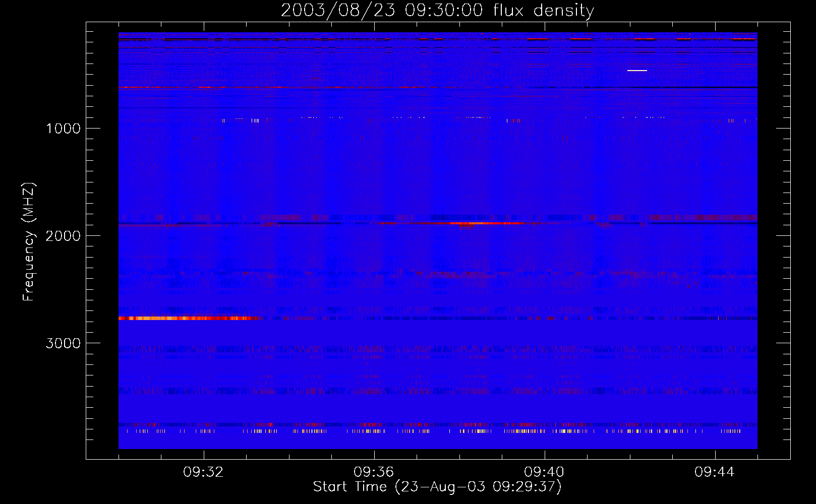This screenshot has width=816, height=504.
Task: Click the 09:32 time tick label
Action: tap(203, 472)
